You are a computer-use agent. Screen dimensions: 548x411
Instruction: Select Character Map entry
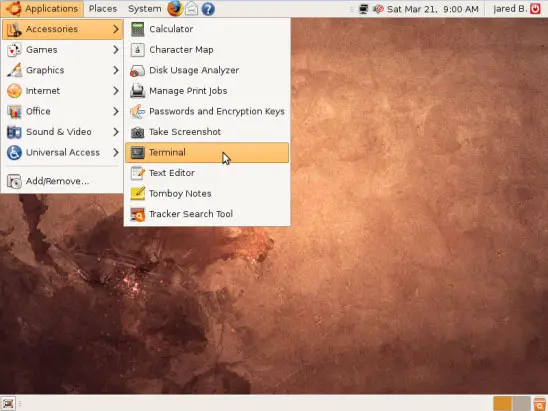[x=207, y=50]
